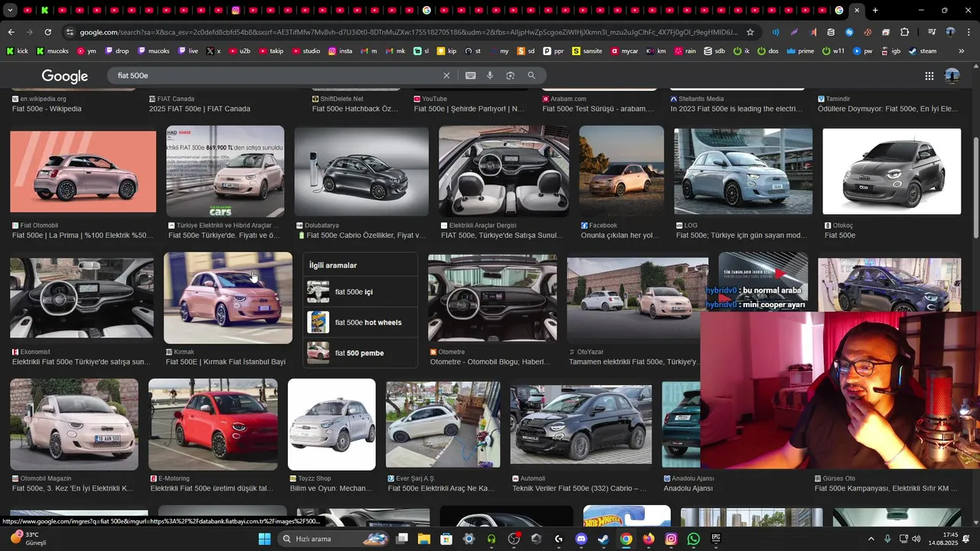Viewport: 980px width, 551px height.
Task: Show hidden system tray icons
Action: [x=871, y=539]
